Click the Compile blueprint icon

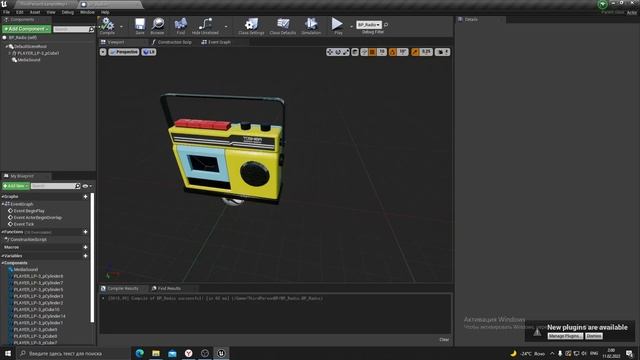point(107,24)
